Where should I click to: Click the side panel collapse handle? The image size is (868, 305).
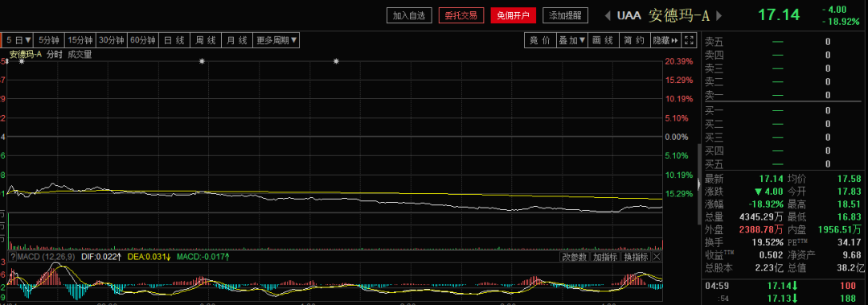click(698, 183)
